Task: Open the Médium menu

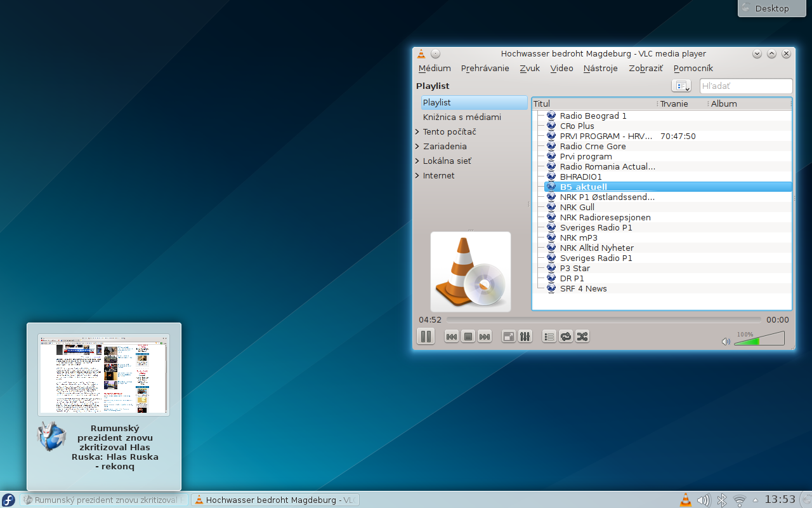Action: [x=435, y=68]
